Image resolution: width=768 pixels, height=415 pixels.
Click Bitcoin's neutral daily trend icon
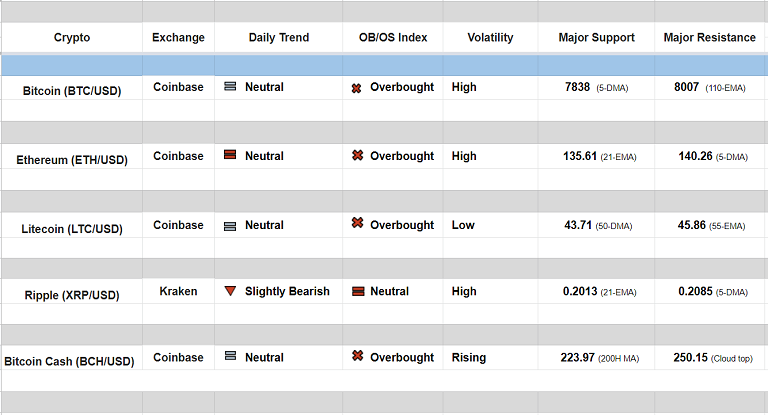230,87
